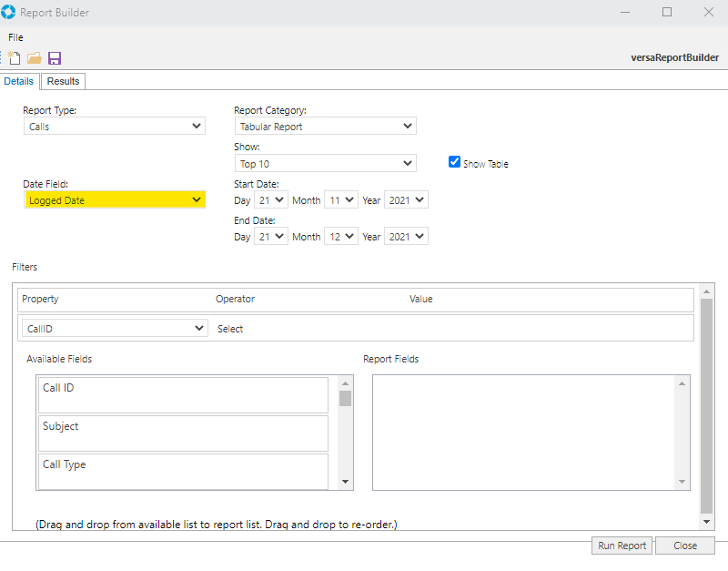The image size is (728, 571).
Task: Open the Date Field dropdown showing Logged Date
Action: (x=115, y=200)
